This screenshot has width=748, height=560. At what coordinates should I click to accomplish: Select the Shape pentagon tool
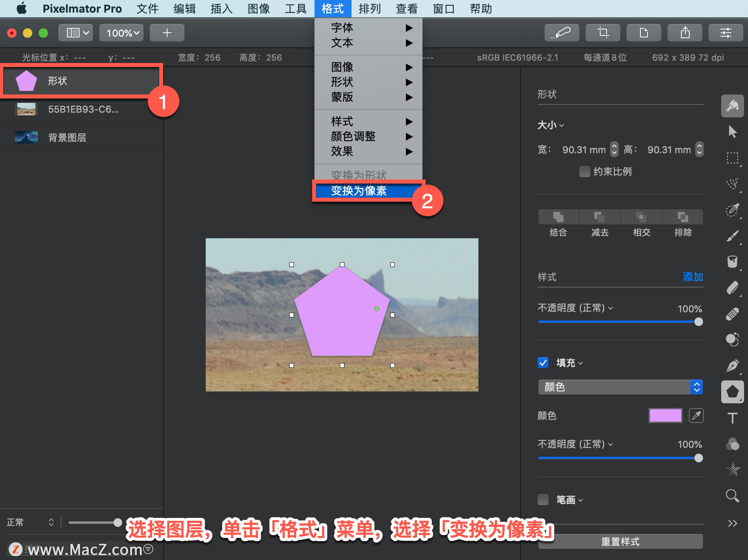coord(732,392)
